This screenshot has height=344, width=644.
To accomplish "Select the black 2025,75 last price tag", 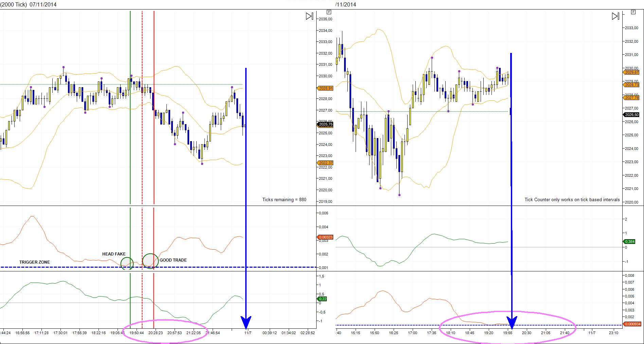I will [x=326, y=125].
